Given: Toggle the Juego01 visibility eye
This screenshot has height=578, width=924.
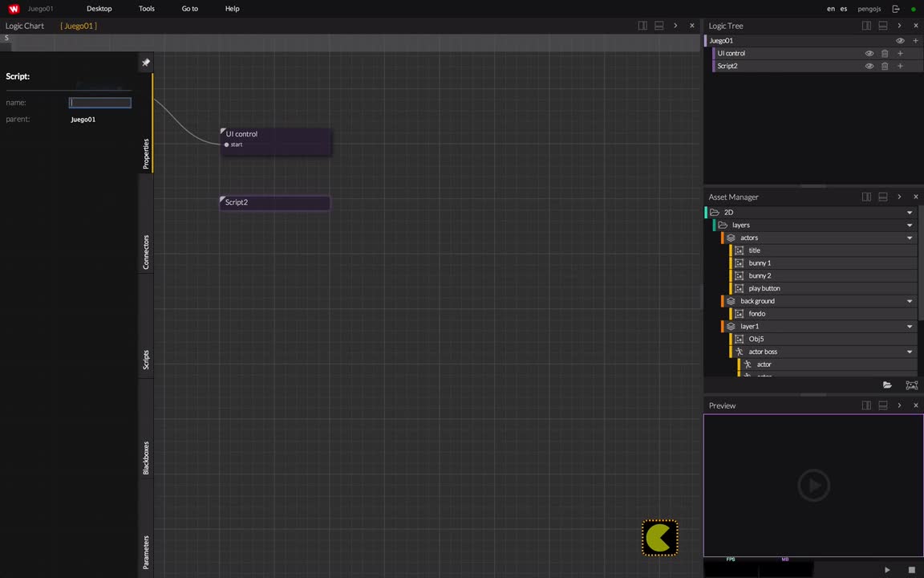Looking at the screenshot, I should (900, 40).
